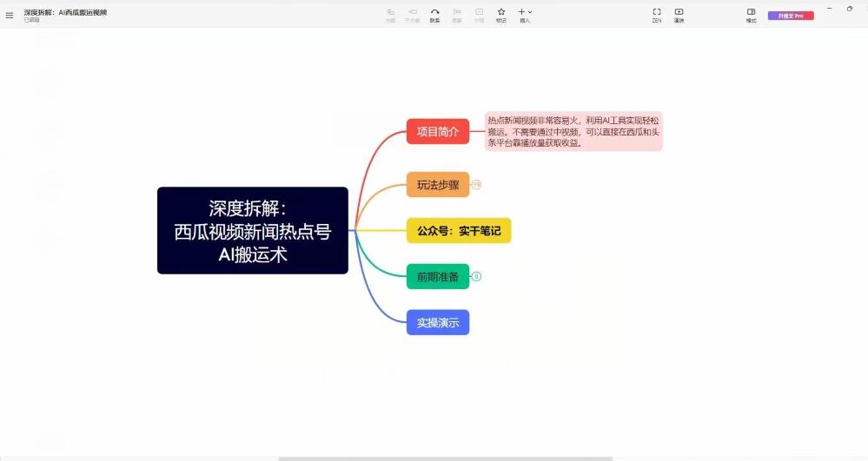The height and width of the screenshot is (461, 868).
Task: Select the yellow 公众号：实干笔记 node
Action: click(x=459, y=231)
